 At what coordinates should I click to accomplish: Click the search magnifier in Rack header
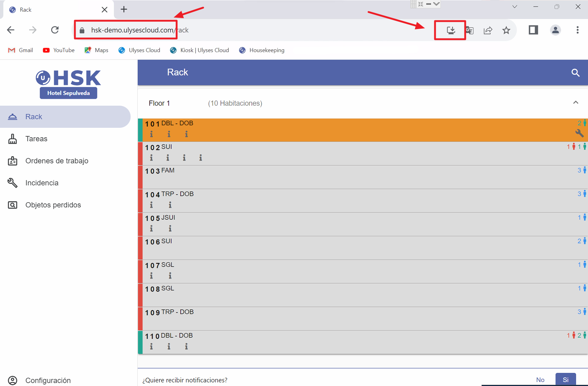[575, 73]
